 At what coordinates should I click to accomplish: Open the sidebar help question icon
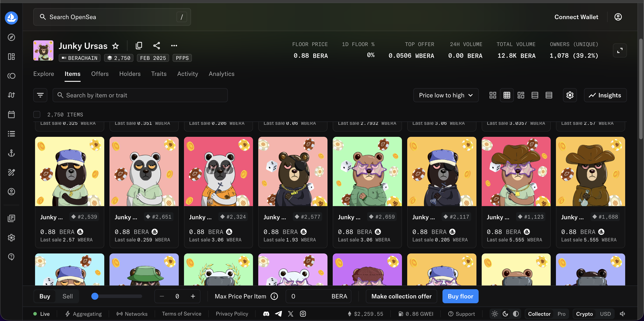[x=11, y=257]
